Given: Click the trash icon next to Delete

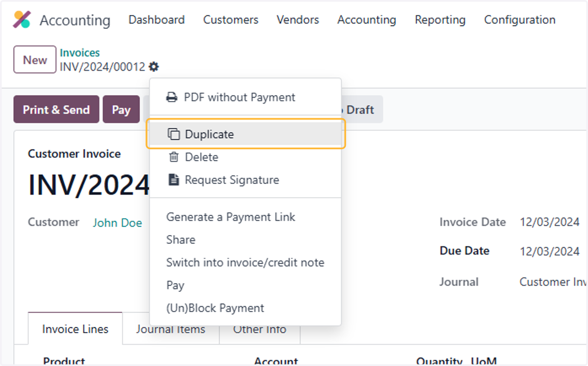Looking at the screenshot, I should [x=174, y=157].
